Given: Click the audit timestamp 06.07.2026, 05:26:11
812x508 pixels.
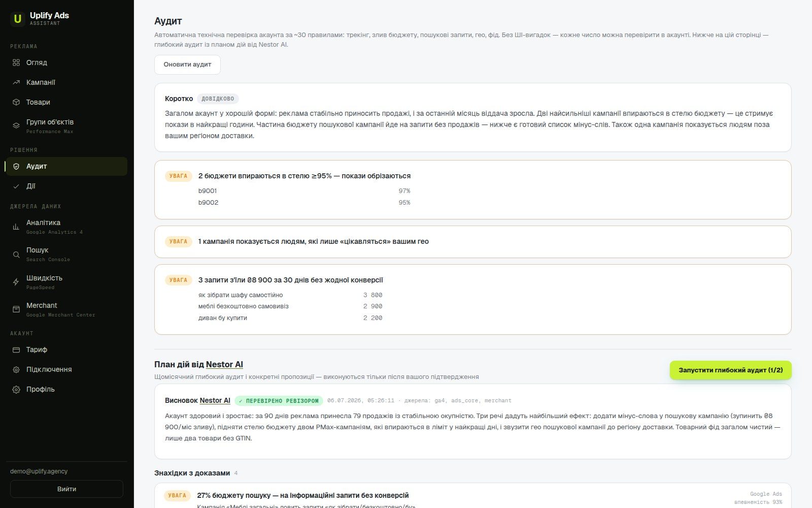Looking at the screenshot, I should tap(361, 401).
